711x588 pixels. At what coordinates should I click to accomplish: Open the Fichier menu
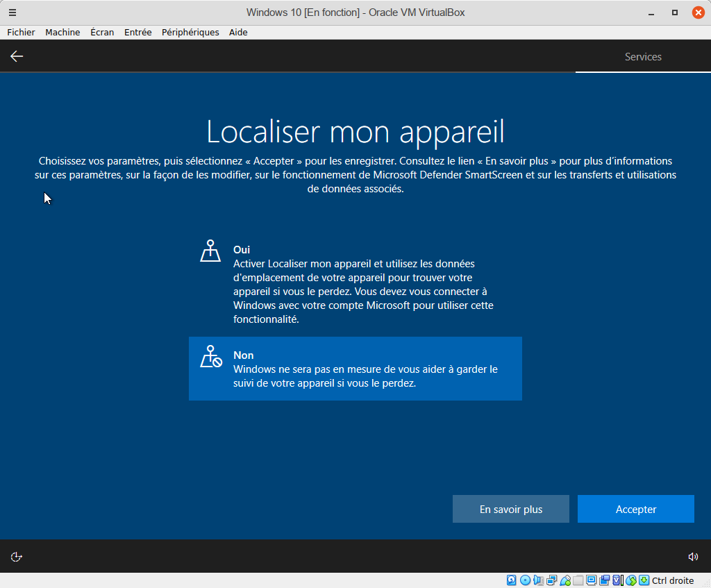click(x=21, y=32)
